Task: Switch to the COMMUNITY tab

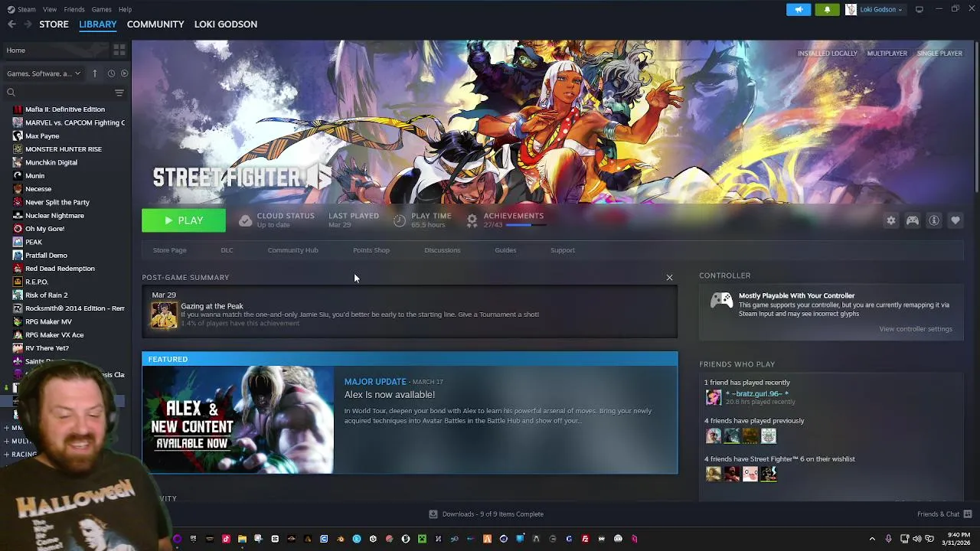Action: point(155,24)
